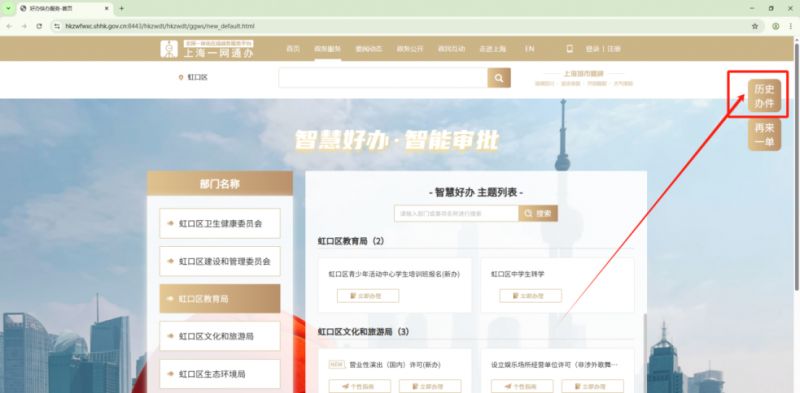This screenshot has height=393, width=800.
Task: Switch language with EN link
Action: [530, 49]
